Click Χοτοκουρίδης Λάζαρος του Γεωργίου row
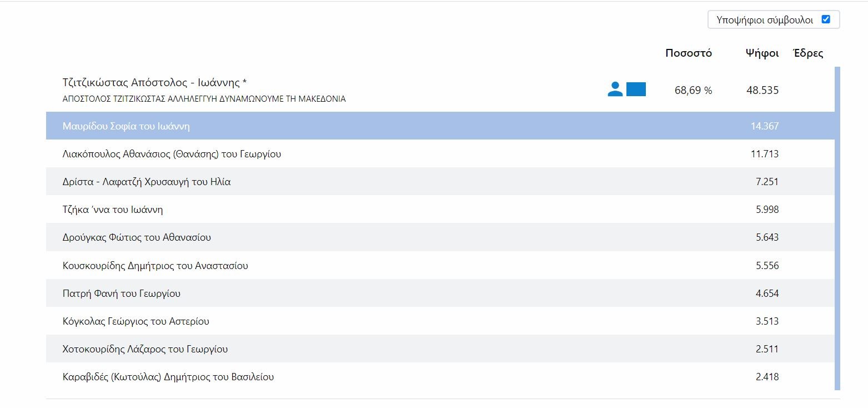Viewport: 868px width, 408px height. pos(145,349)
